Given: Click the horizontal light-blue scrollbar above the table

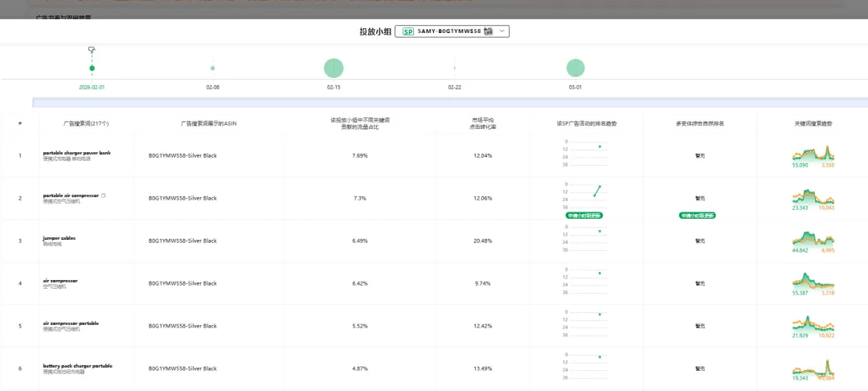Looking at the screenshot, I should pos(450,103).
